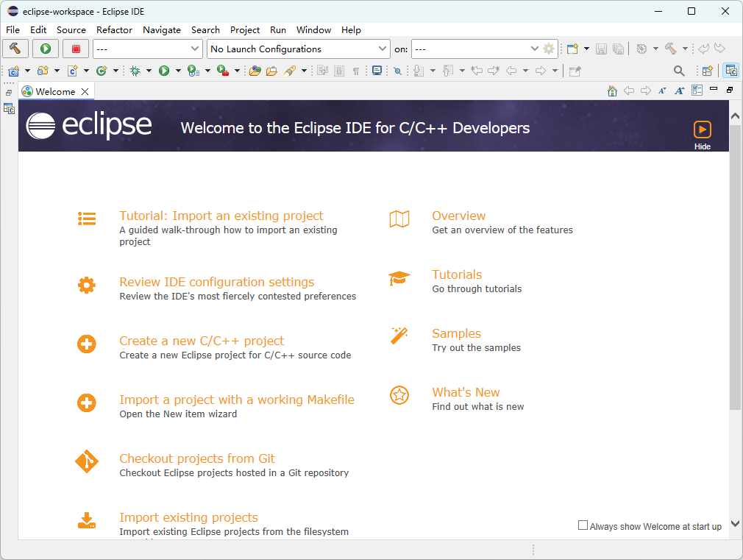The width and height of the screenshot is (743, 560).
Task: Click the Build All hammer icon
Action: [x=15, y=49]
